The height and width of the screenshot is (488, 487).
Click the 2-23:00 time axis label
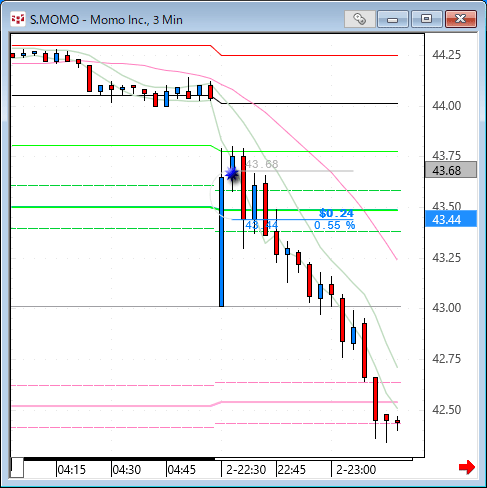[x=356, y=470]
